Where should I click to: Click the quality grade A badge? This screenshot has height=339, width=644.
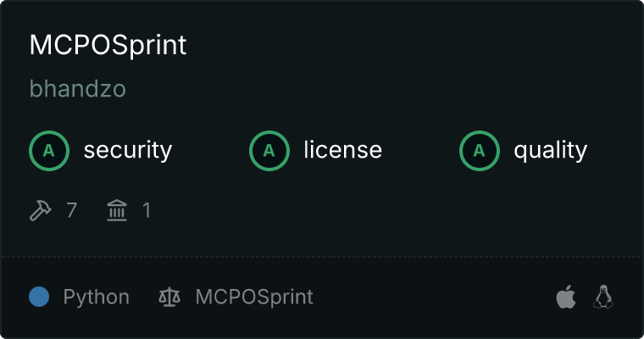coord(480,151)
